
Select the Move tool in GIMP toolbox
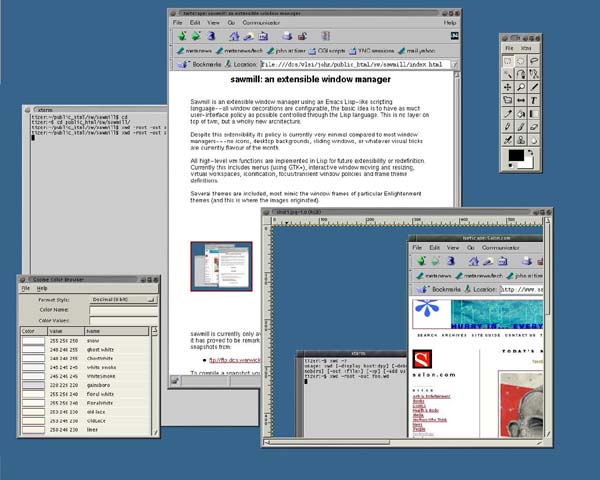(508, 87)
